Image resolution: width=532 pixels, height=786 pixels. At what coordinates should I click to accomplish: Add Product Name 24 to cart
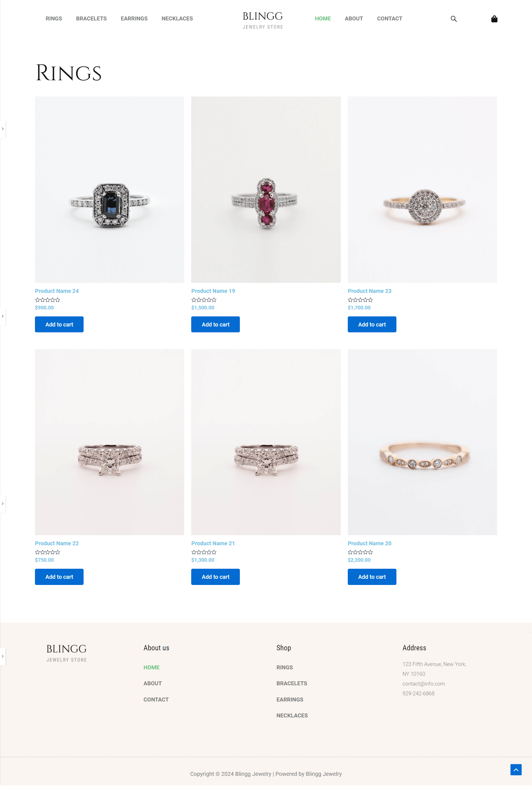point(59,324)
